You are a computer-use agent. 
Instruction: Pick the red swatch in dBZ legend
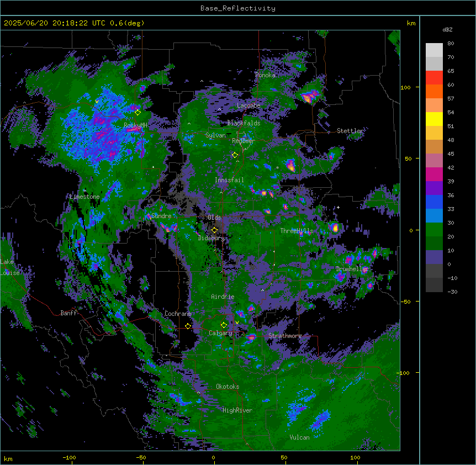[x=434, y=77]
